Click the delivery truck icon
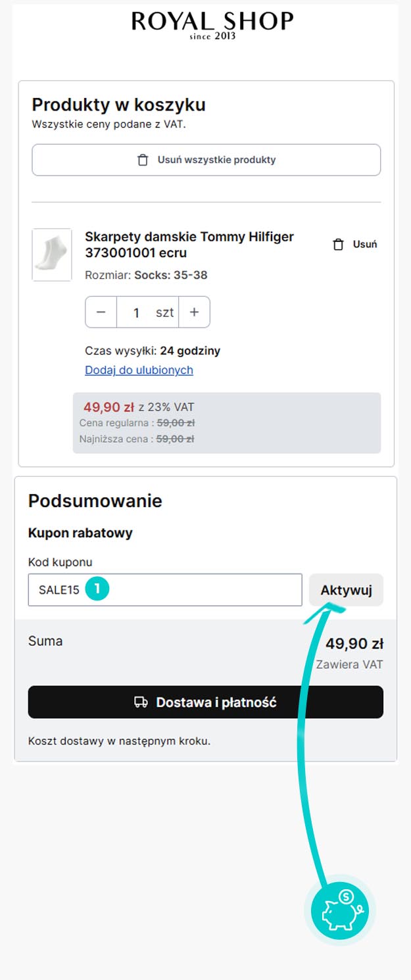This screenshot has width=411, height=980. 141,702
